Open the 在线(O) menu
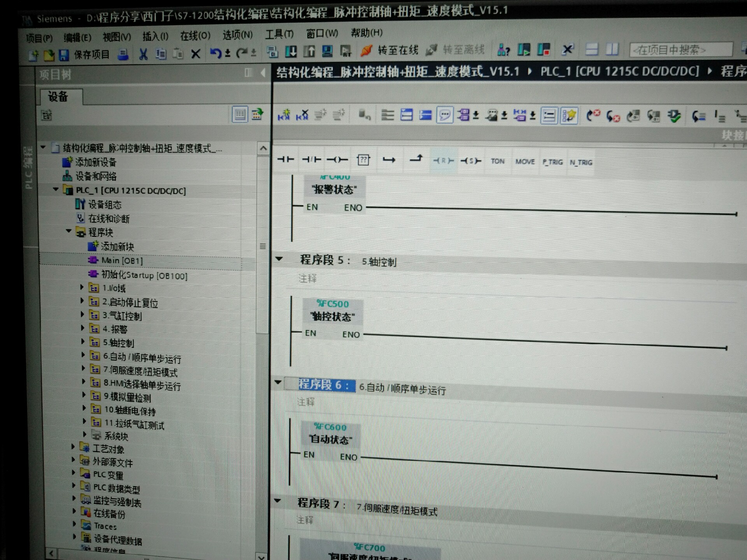The image size is (747, 560). (195, 36)
